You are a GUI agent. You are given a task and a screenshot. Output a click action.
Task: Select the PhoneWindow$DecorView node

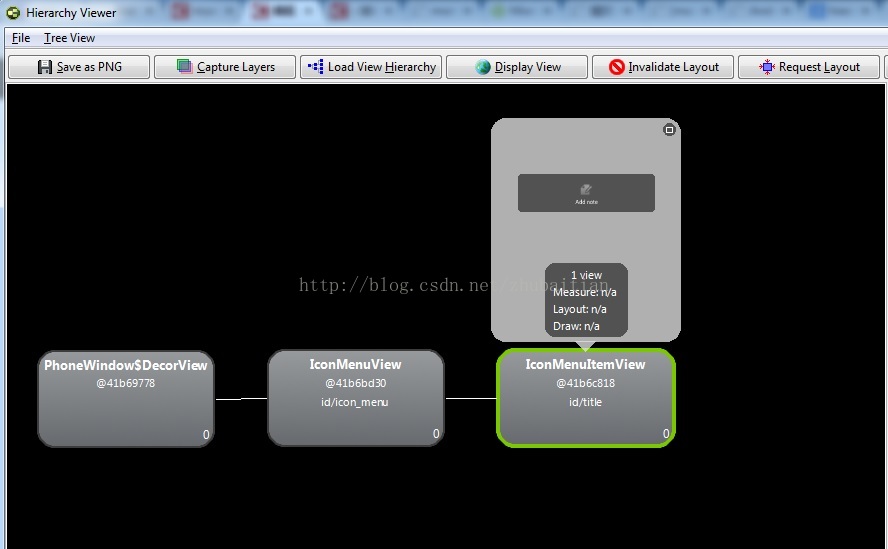tap(126, 399)
